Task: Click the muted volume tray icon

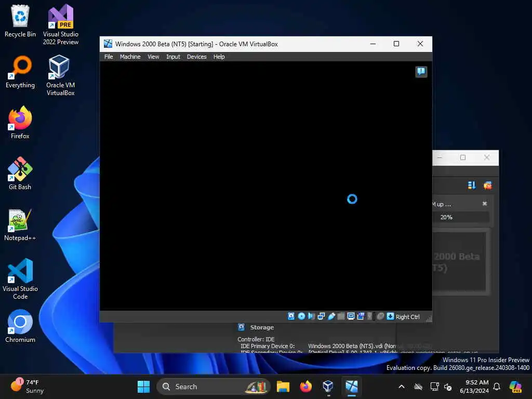Action: (448, 387)
